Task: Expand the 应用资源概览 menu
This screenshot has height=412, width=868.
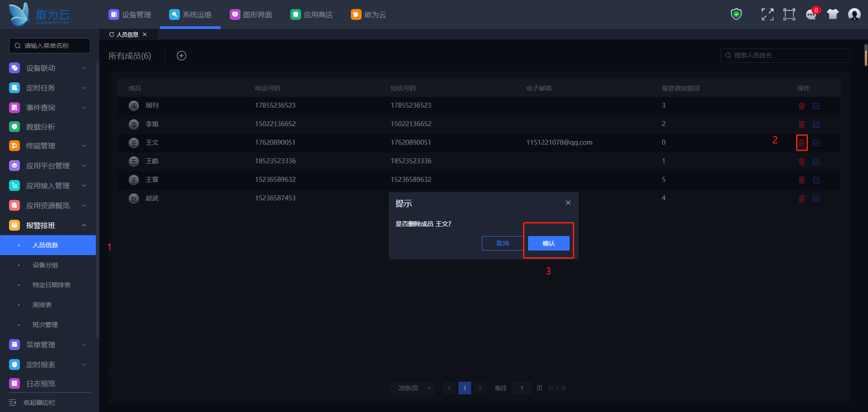Action: (x=48, y=205)
